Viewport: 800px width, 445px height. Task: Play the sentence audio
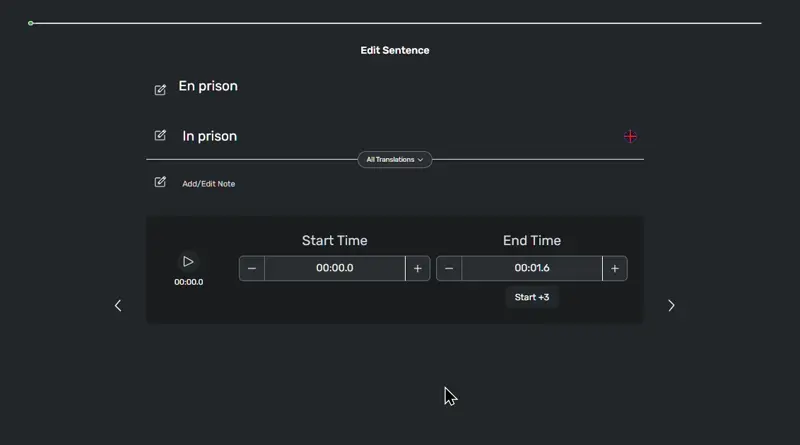188,261
